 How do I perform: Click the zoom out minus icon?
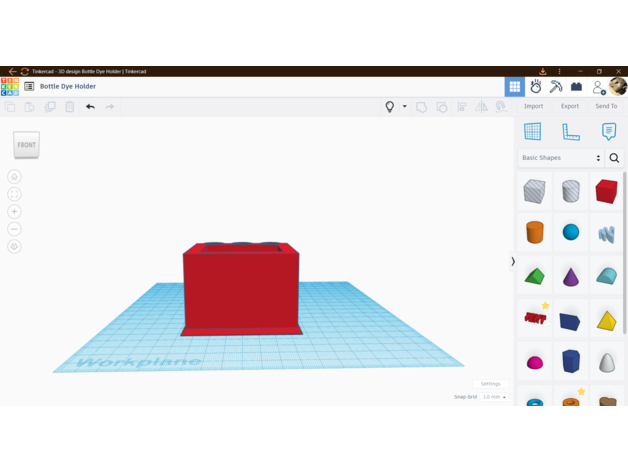pos(14,229)
